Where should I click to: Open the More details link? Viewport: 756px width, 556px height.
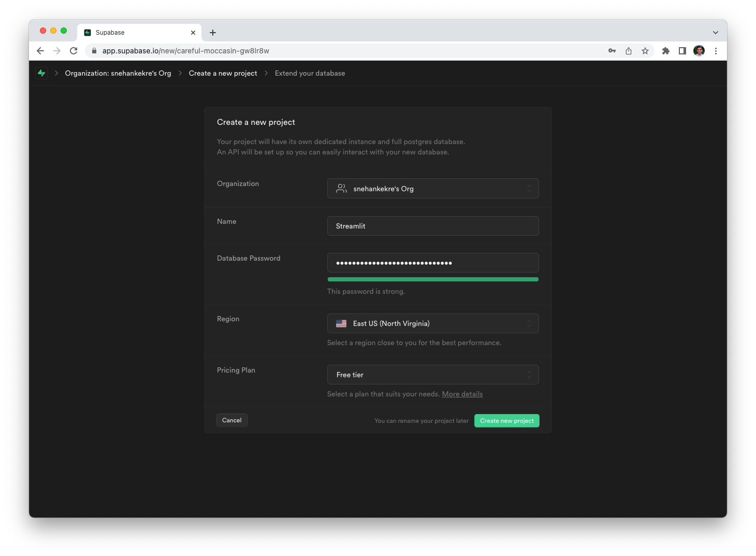coord(462,394)
